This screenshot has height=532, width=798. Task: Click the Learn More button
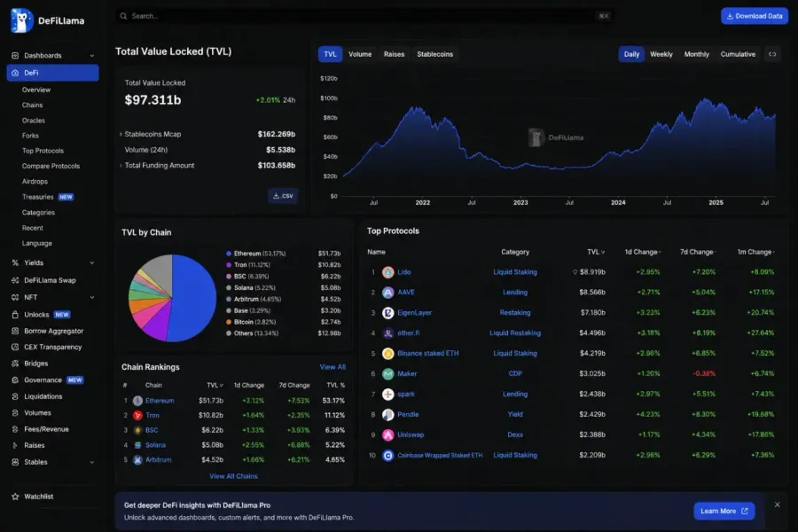click(x=724, y=511)
